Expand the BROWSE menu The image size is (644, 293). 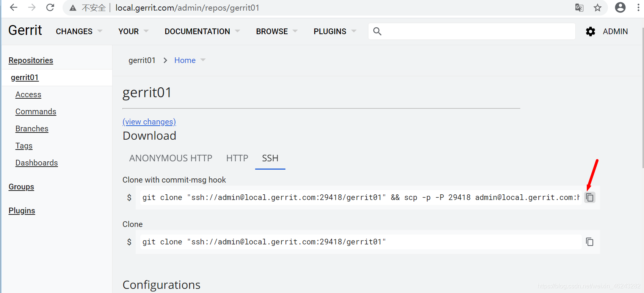click(x=277, y=32)
